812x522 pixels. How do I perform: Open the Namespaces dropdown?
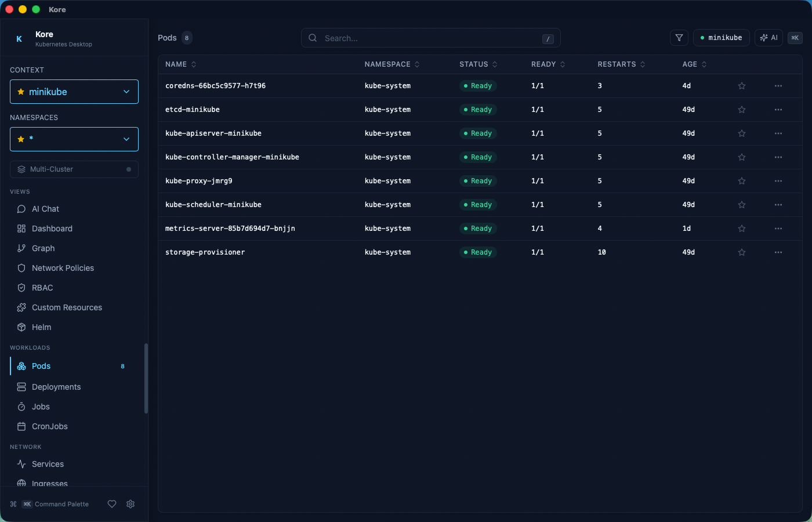(74, 139)
